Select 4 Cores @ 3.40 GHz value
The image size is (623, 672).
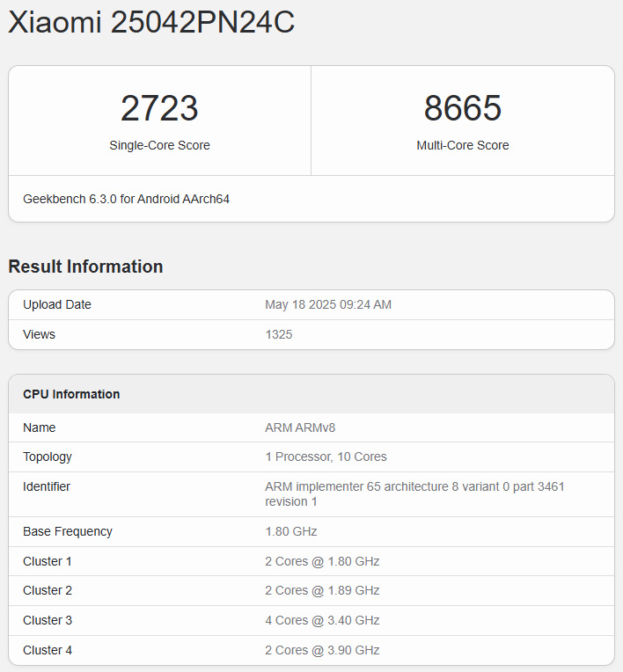[x=322, y=621]
